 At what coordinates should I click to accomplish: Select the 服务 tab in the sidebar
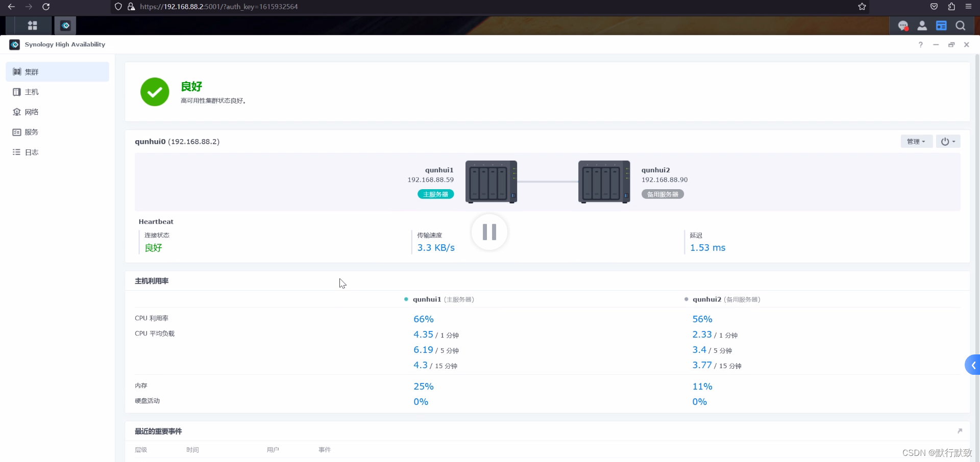click(57, 132)
